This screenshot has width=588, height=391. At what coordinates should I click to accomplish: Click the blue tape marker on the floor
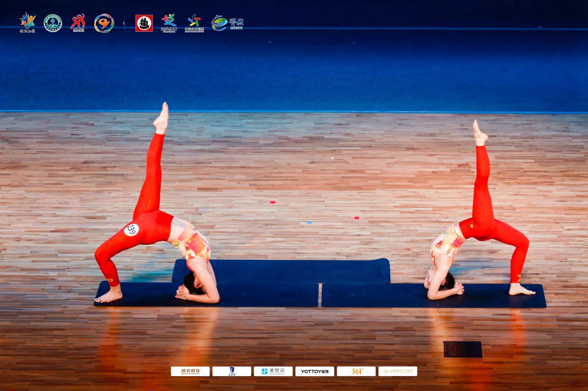pyautogui.click(x=309, y=223)
